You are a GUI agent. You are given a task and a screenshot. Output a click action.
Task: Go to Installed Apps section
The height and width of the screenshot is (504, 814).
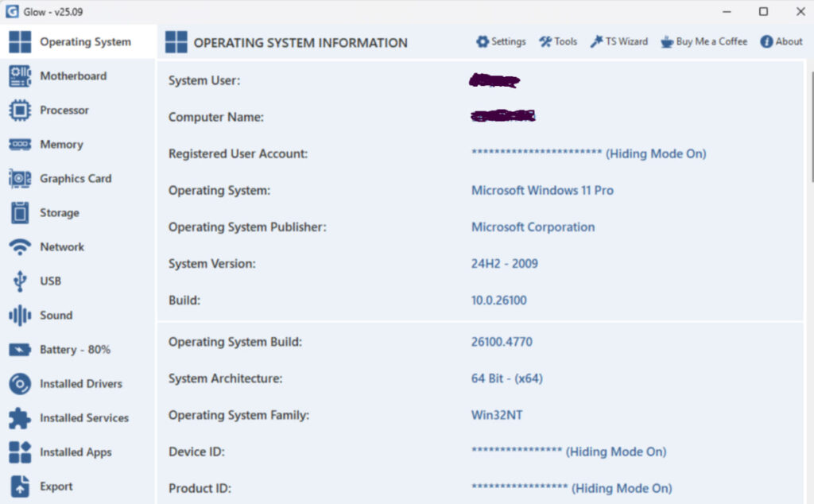tap(76, 452)
